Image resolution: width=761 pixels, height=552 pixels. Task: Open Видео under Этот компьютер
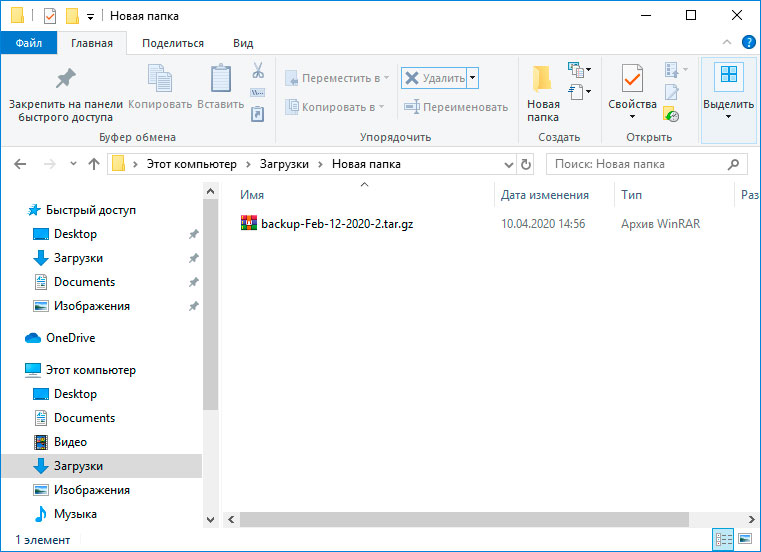tap(70, 442)
